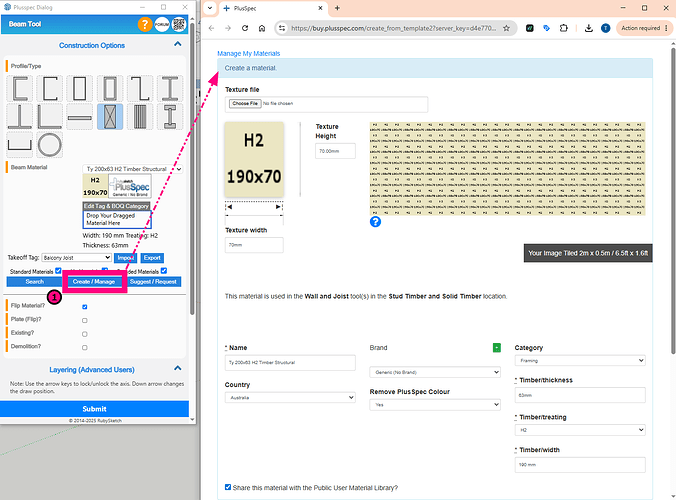Click the Suggest / Request button
Viewport: 676px width, 500px height.
pos(153,281)
